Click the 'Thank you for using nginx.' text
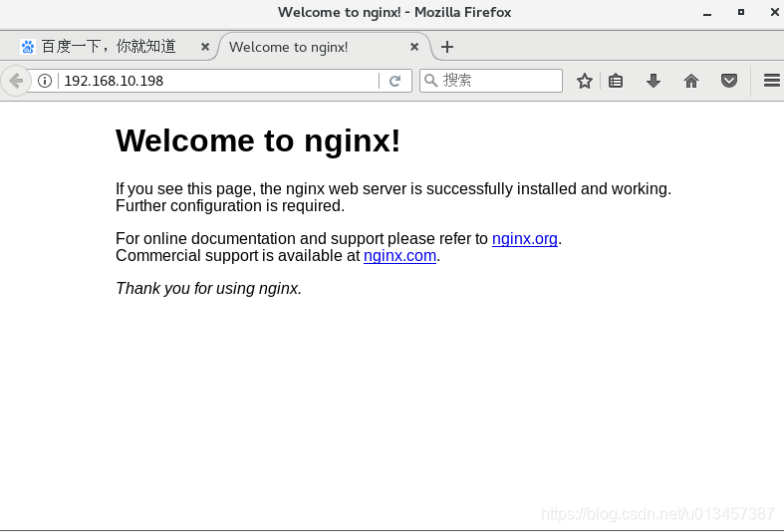This screenshot has height=532, width=784. (x=208, y=289)
